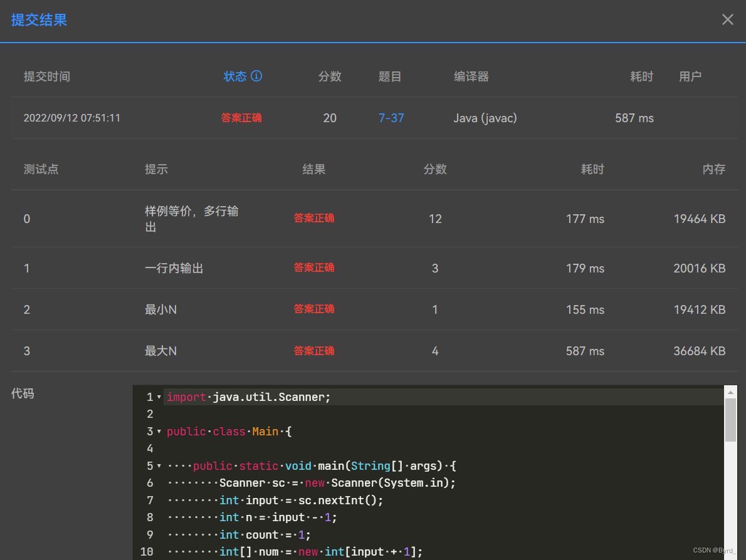
Task: Close the 提交结果 dialog
Action: 727,19
